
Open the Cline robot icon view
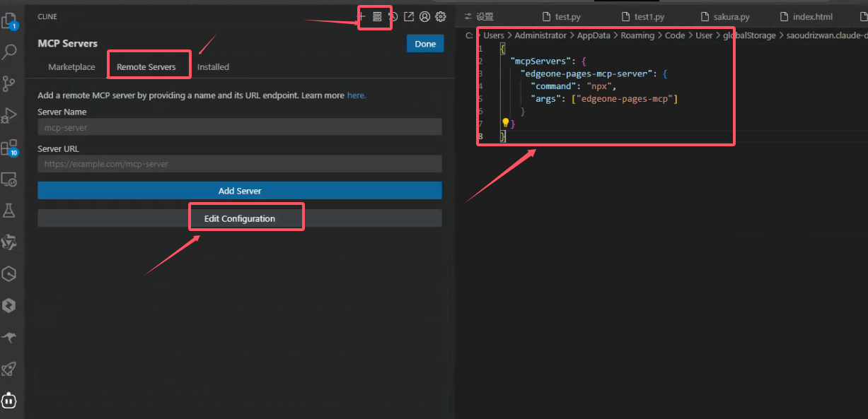click(x=9, y=401)
